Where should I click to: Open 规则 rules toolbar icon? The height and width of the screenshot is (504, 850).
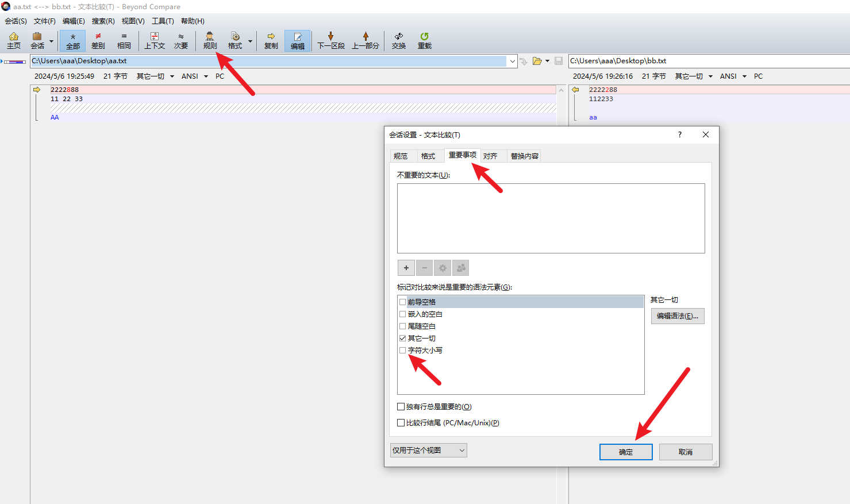coord(210,41)
